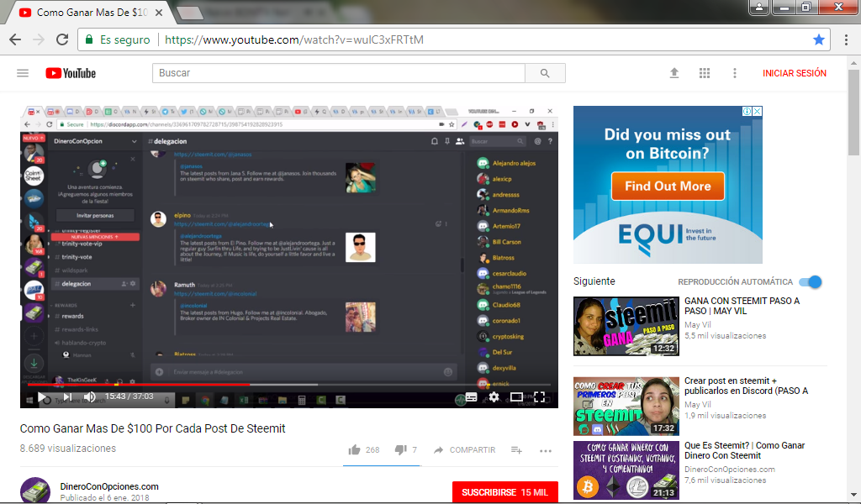The height and width of the screenshot is (504, 861).
Task: Click the page's vertical scrollbar thumb
Action: tap(853, 113)
